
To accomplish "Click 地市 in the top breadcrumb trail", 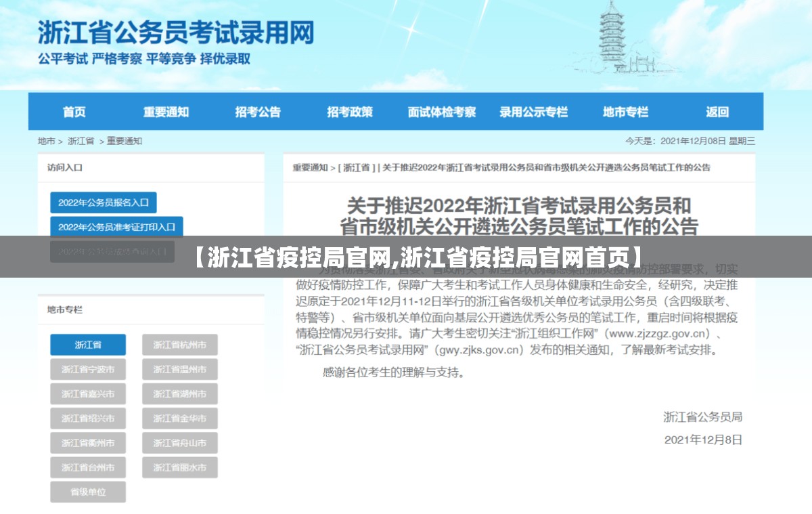I will [46, 141].
